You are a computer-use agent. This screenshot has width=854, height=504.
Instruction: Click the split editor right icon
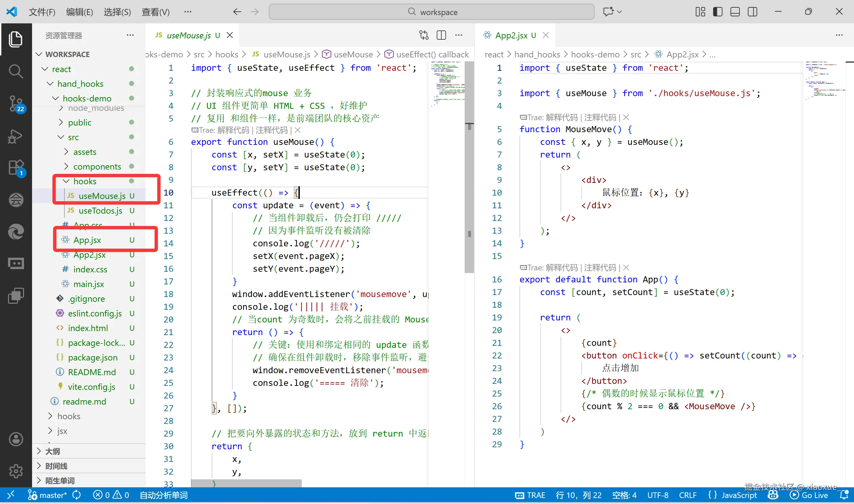441,35
